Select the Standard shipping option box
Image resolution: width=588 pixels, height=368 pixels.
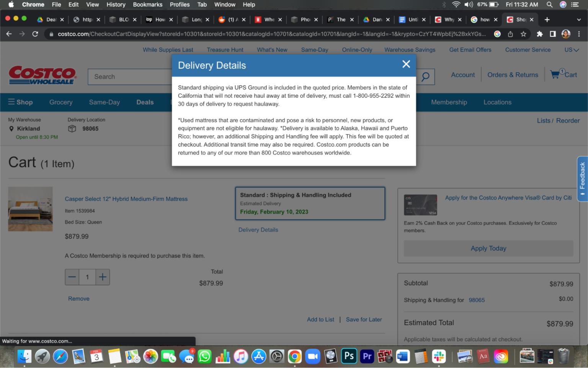click(x=310, y=203)
